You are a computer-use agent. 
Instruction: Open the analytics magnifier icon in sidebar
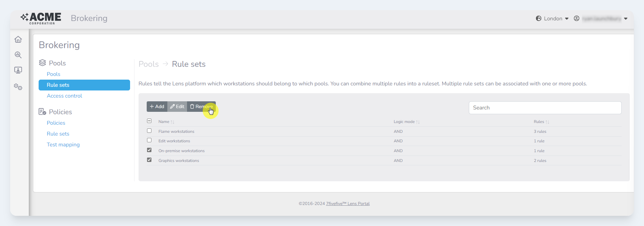coord(18,55)
